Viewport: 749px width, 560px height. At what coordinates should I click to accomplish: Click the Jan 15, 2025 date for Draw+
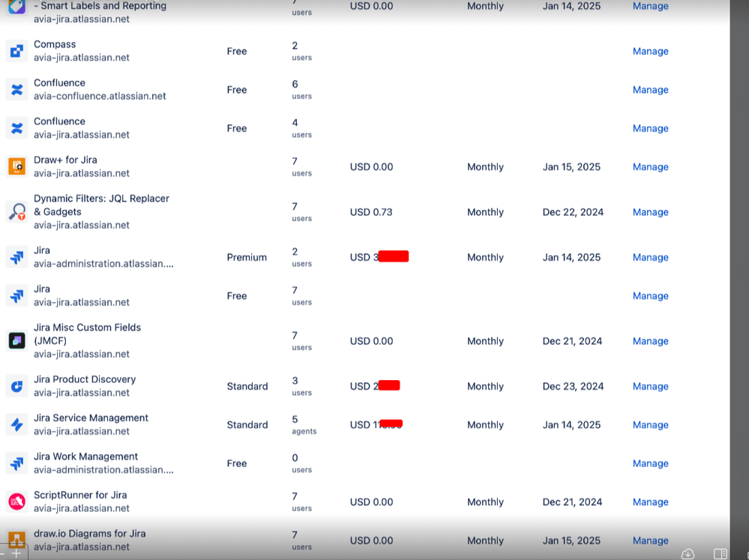pyautogui.click(x=571, y=166)
